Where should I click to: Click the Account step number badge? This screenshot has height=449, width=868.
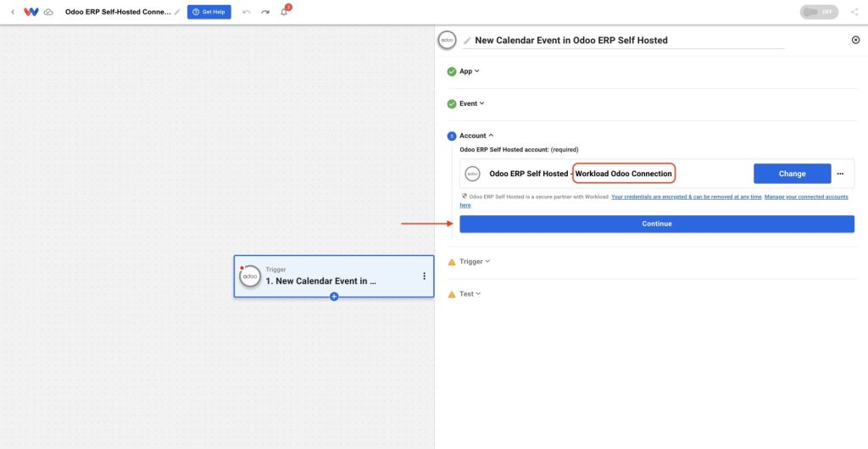tap(452, 136)
